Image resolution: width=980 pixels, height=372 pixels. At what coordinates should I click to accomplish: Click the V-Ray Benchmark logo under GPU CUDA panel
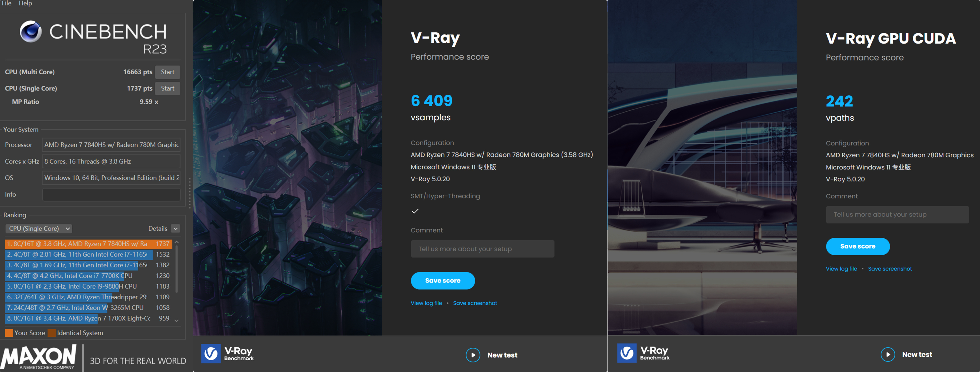click(643, 353)
